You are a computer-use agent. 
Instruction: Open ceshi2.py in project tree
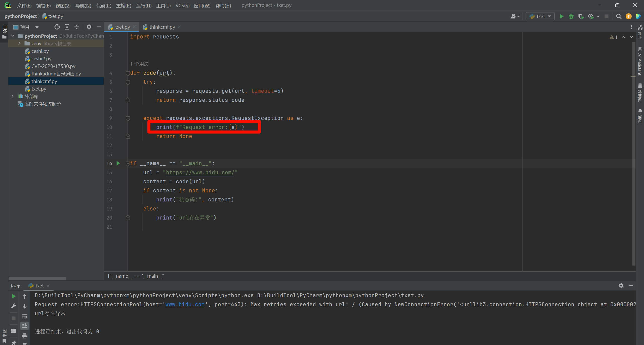pos(42,59)
